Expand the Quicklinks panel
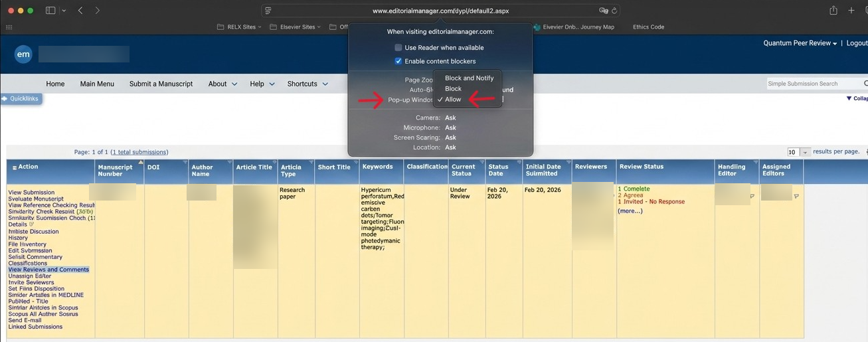This screenshot has width=868, height=342. [21, 99]
